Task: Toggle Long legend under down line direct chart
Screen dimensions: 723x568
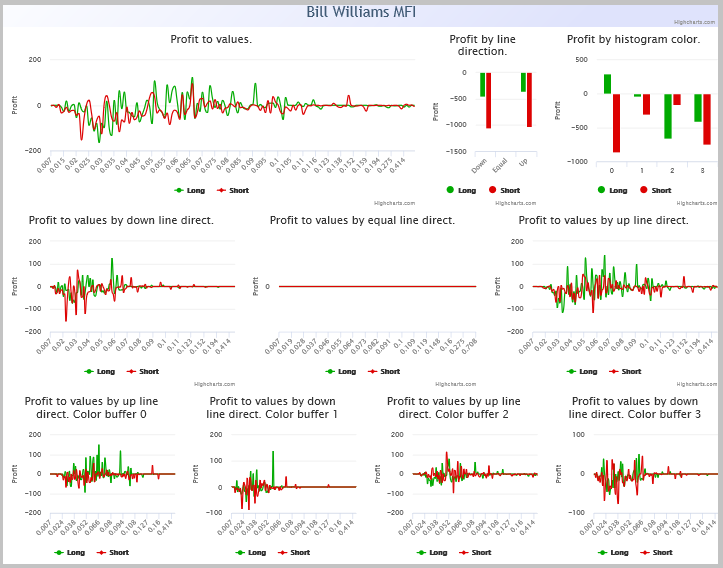Action: click(100, 372)
